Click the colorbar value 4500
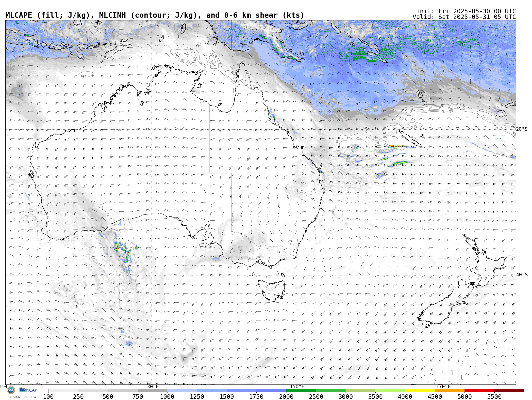This screenshot has height=400, width=532. pos(435,397)
